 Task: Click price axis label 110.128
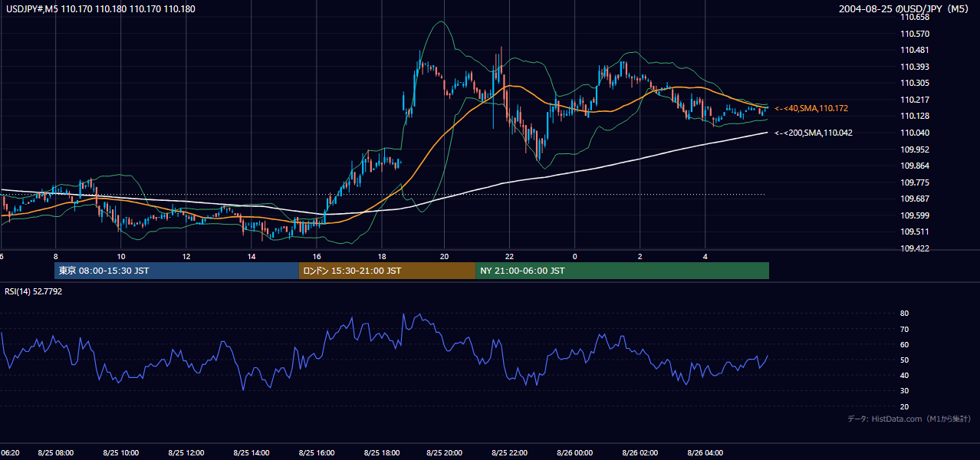click(915, 116)
